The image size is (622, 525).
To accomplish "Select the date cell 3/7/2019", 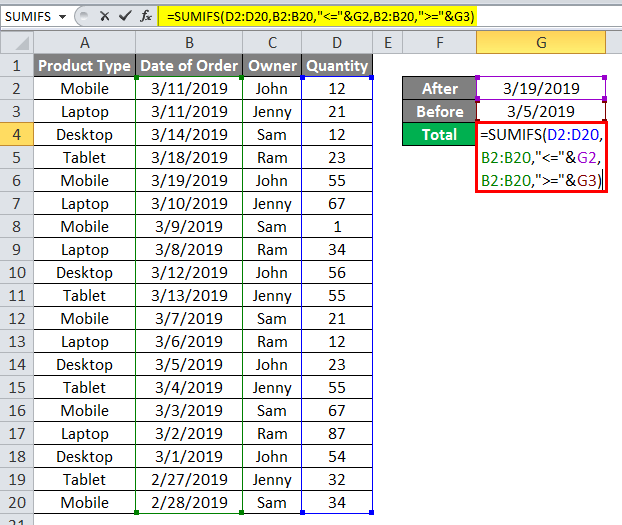I will (189, 319).
